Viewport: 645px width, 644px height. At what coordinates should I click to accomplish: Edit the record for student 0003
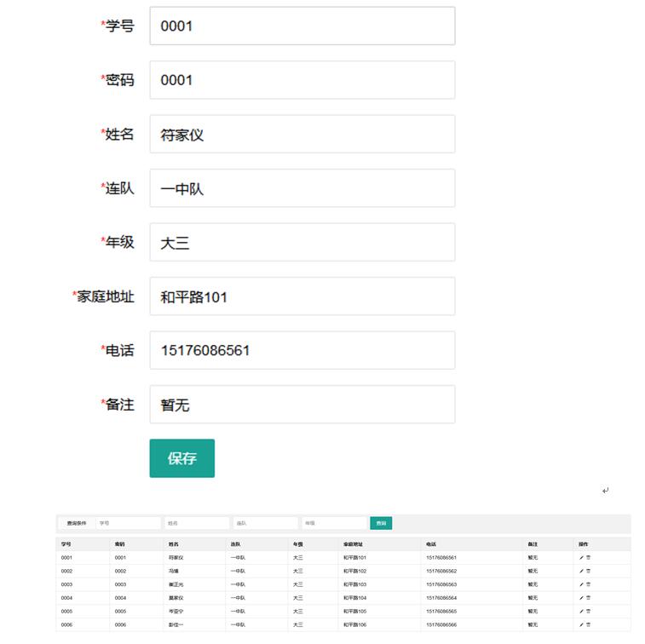click(x=581, y=584)
